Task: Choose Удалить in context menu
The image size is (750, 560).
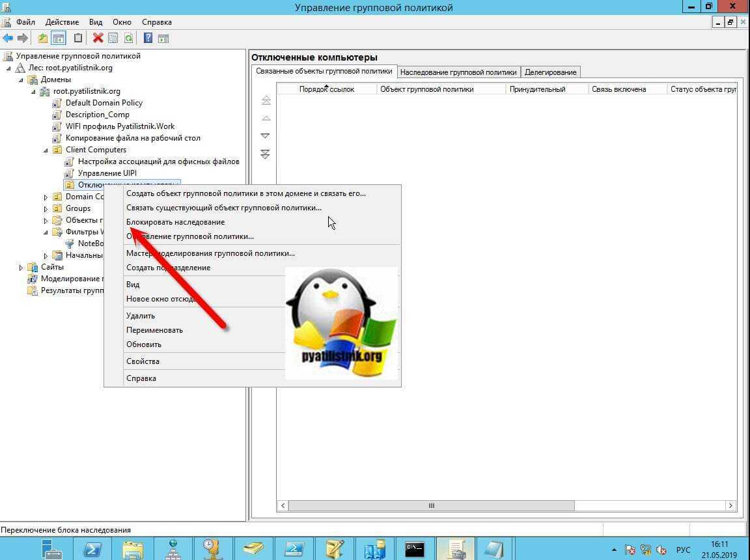Action: tap(195, 316)
